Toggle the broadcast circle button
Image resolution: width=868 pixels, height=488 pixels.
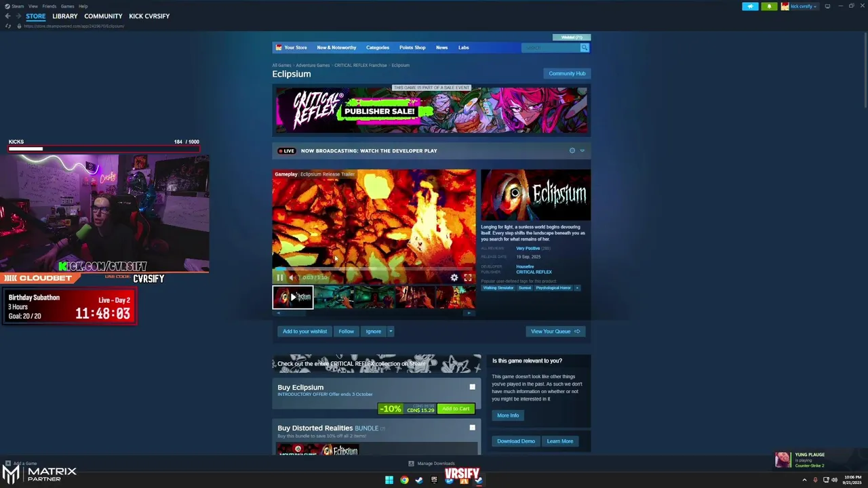point(572,150)
